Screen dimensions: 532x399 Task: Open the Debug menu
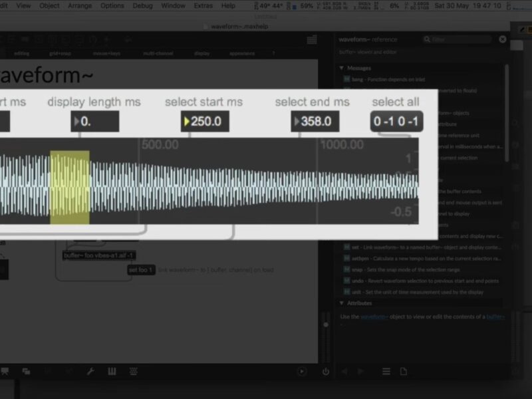click(x=142, y=5)
